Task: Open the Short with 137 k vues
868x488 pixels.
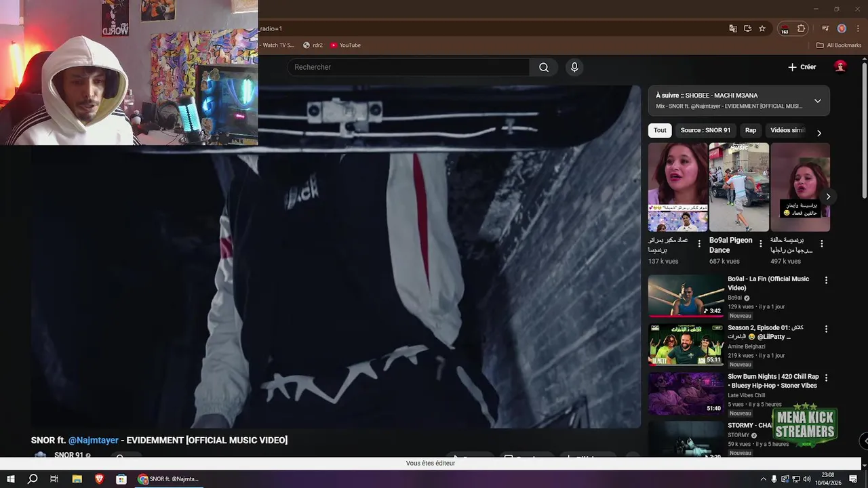Action: click(x=678, y=187)
